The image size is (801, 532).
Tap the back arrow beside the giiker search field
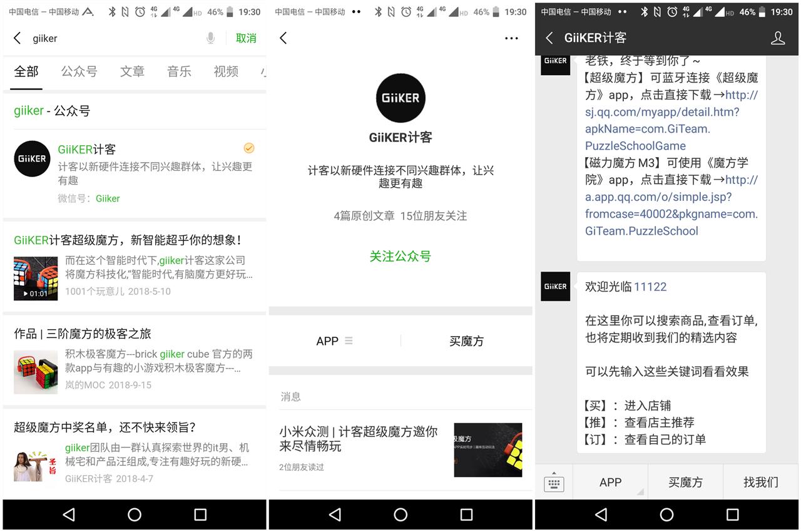tap(17, 38)
